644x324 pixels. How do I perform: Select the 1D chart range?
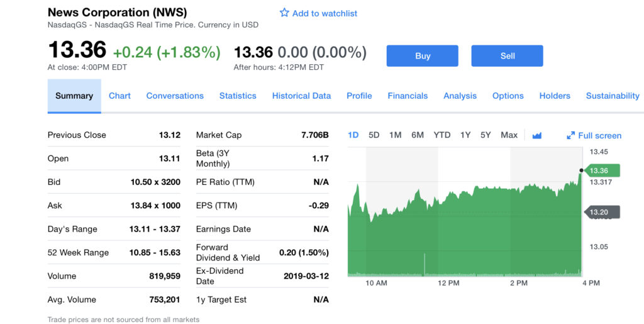click(353, 135)
